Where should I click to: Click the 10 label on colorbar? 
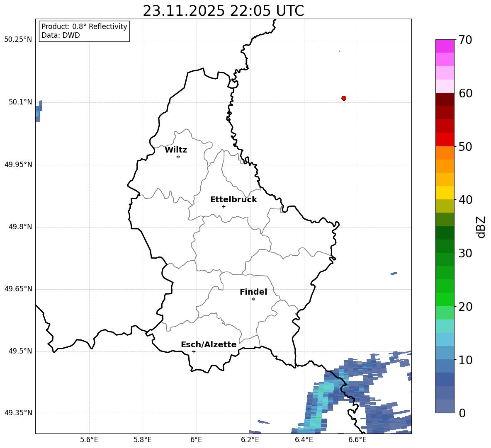tap(465, 360)
